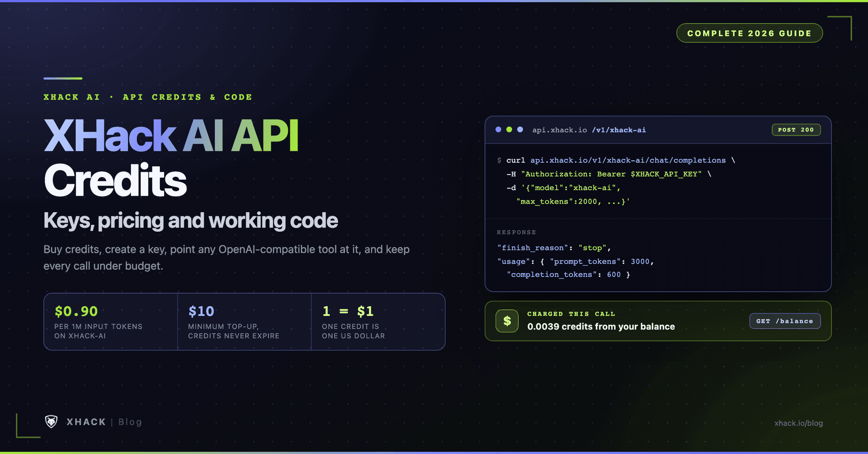
Task: Click the GET /balance button
Action: [785, 321]
